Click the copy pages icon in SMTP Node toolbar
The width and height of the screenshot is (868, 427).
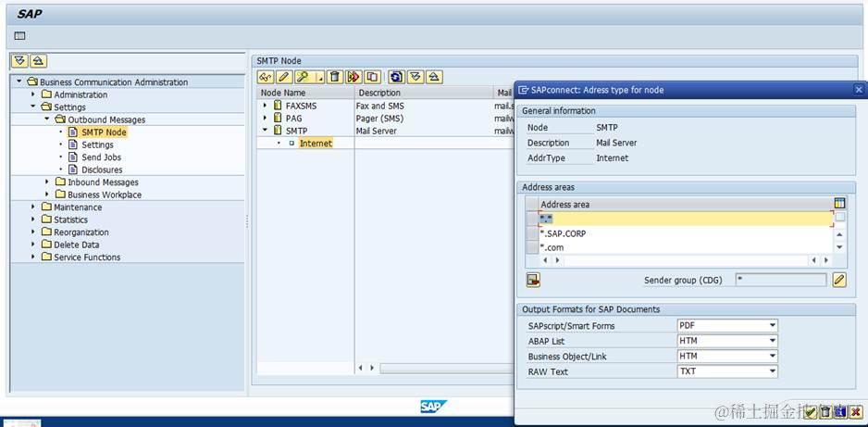[x=373, y=77]
